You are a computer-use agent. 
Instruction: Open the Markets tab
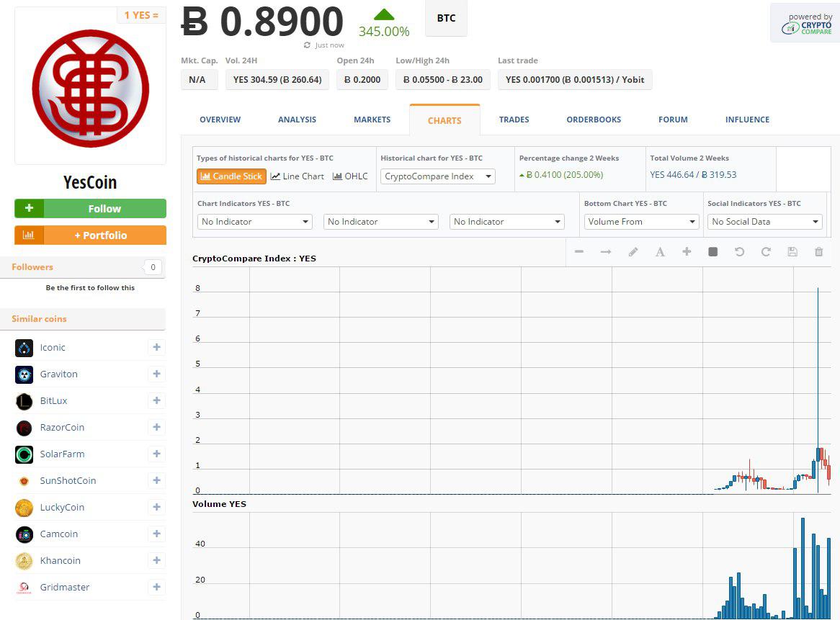click(x=372, y=120)
